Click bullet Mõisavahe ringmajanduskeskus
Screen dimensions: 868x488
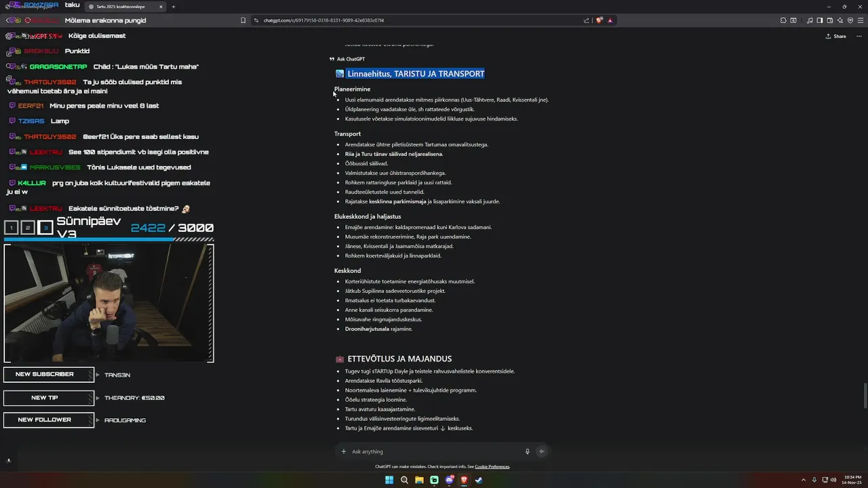383,320
